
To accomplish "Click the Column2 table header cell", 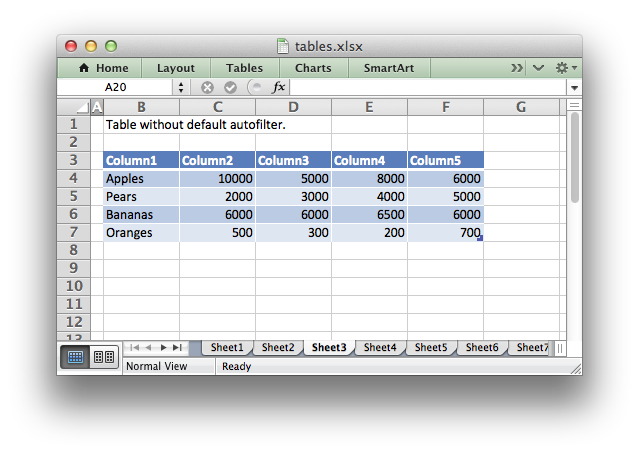I will [218, 160].
